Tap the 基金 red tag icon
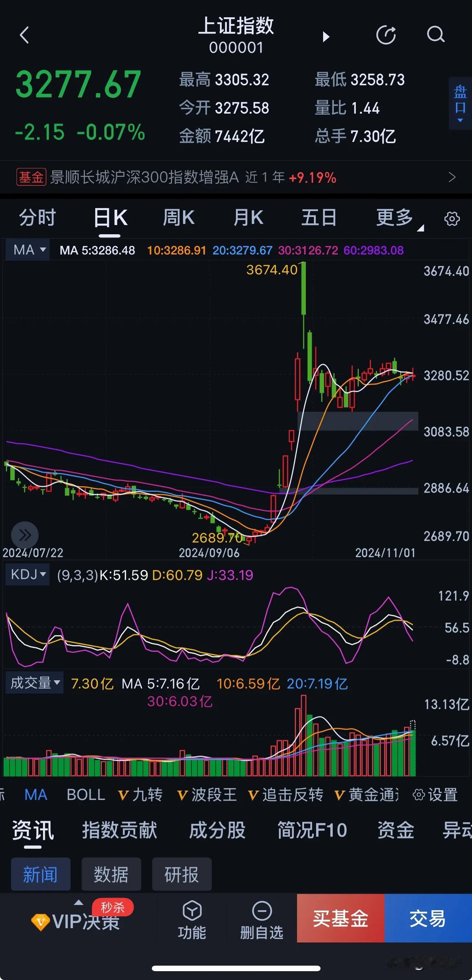Viewport: 472px width, 980px height. pyautogui.click(x=31, y=177)
